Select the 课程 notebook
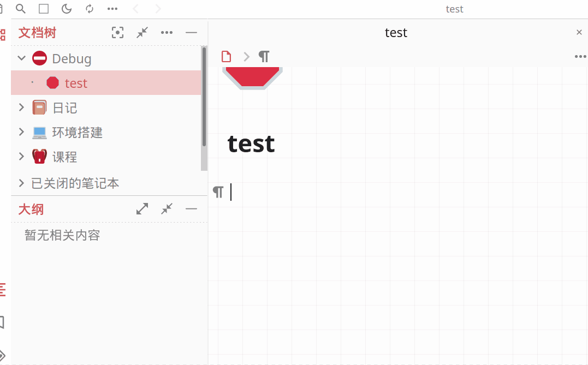Viewport: 588px width, 365px height. point(64,157)
